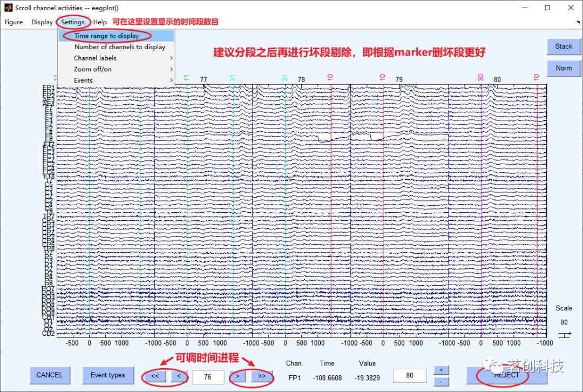Viewport: 583px width, 392px height.
Task: Open the Help menu
Action: tap(100, 22)
